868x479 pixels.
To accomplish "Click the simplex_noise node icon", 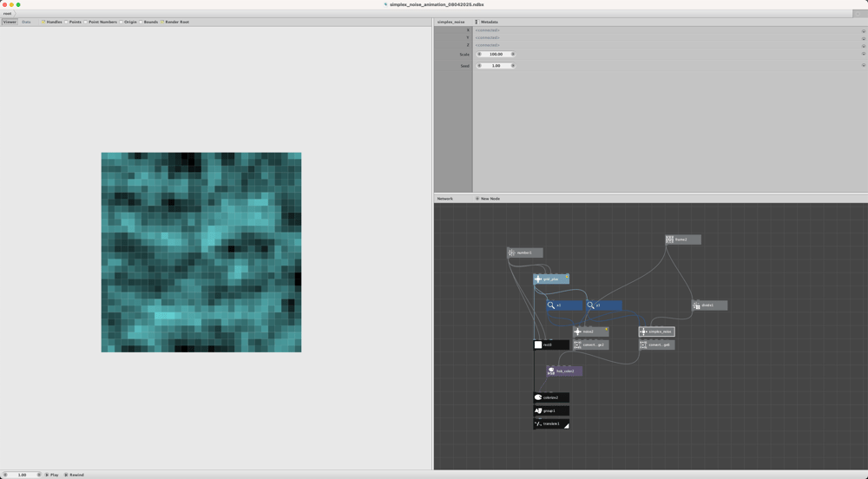I will click(x=643, y=331).
